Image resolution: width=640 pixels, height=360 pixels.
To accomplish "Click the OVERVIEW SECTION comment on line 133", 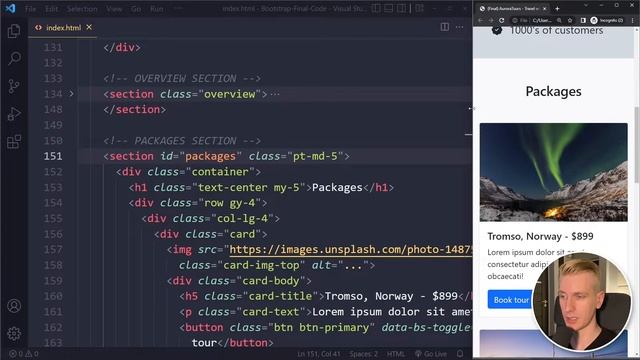I will [182, 78].
